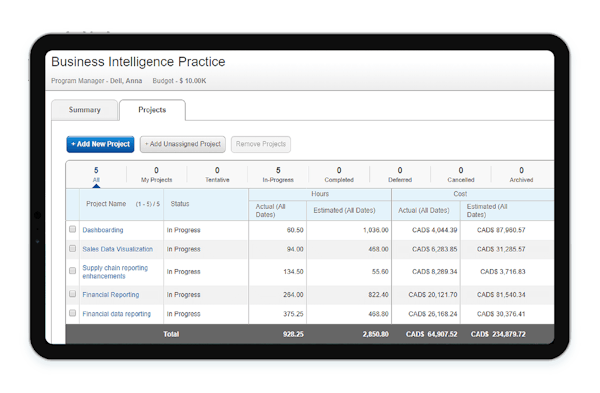Screen dimensions: 600x393
Task: Click the Project Name column header
Action: 106,204
